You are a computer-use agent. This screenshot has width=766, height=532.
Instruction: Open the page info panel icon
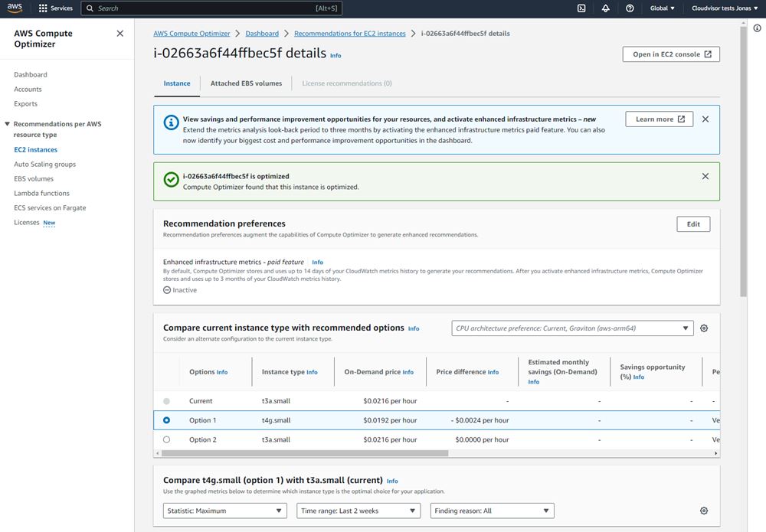tap(757, 28)
